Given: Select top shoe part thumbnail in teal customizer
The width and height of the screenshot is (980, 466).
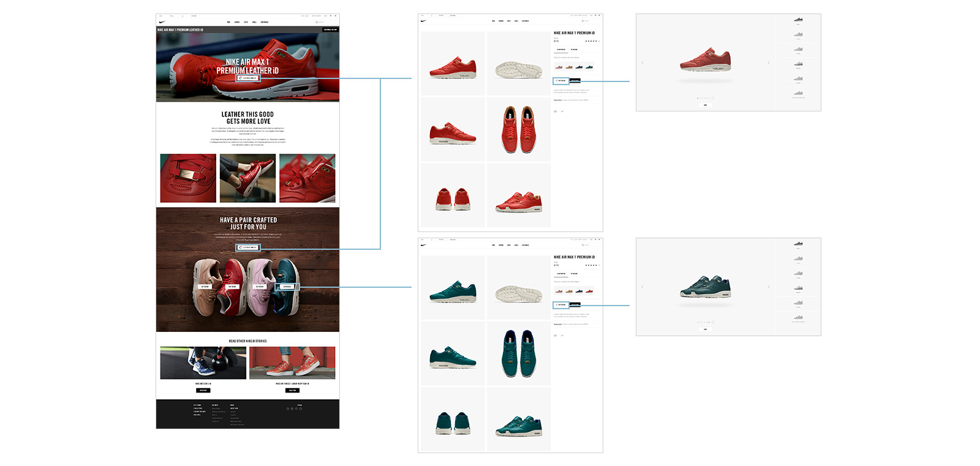Looking at the screenshot, I should pos(798,244).
